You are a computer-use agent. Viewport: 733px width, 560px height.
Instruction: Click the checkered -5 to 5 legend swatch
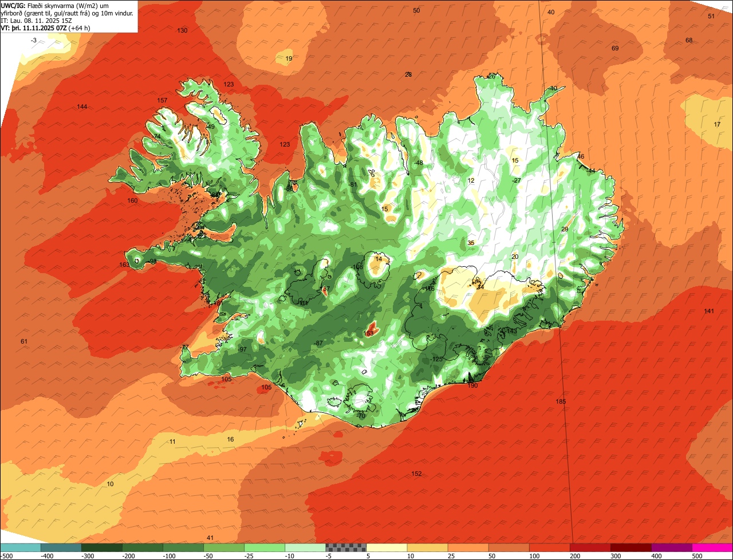(346, 547)
